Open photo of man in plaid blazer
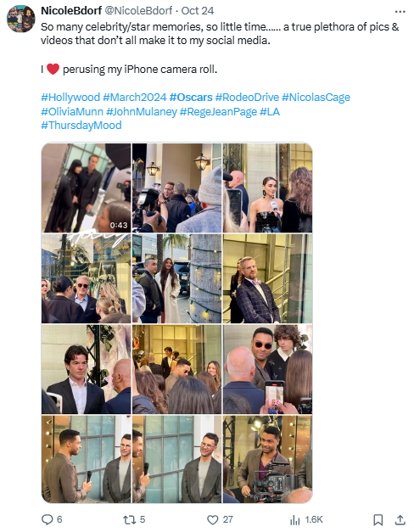 pos(267,278)
